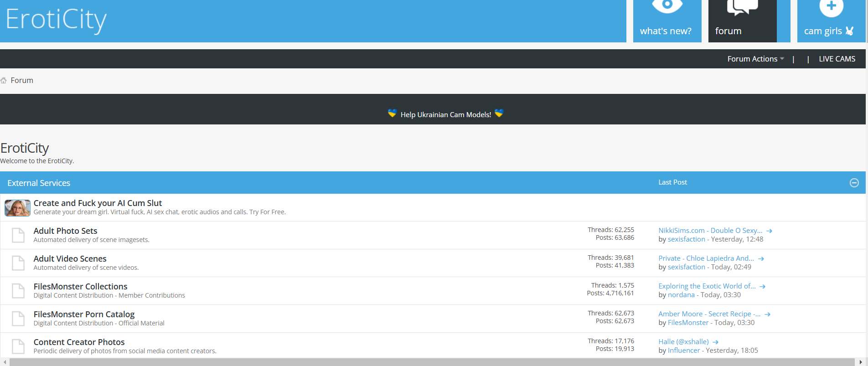Open Help Ukrainian Cam Models banner
Viewport: 868px width, 366px height.
tap(445, 114)
